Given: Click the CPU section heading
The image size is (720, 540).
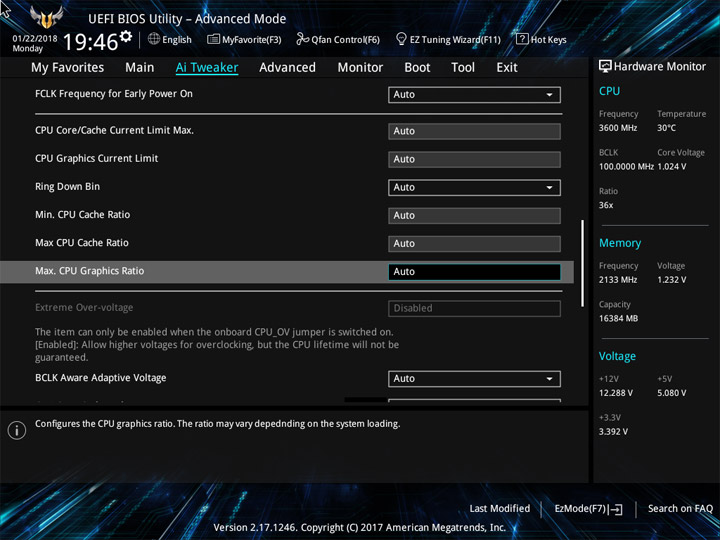Looking at the screenshot, I should [609, 91].
